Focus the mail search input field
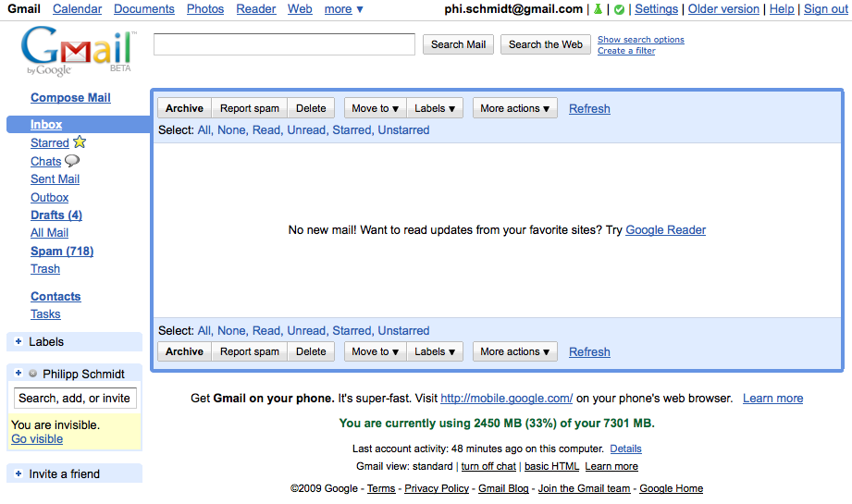The image size is (852, 504). click(284, 44)
